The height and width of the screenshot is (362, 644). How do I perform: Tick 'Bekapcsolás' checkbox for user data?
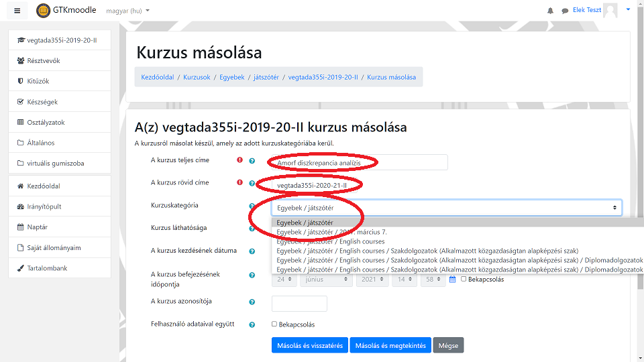click(274, 324)
